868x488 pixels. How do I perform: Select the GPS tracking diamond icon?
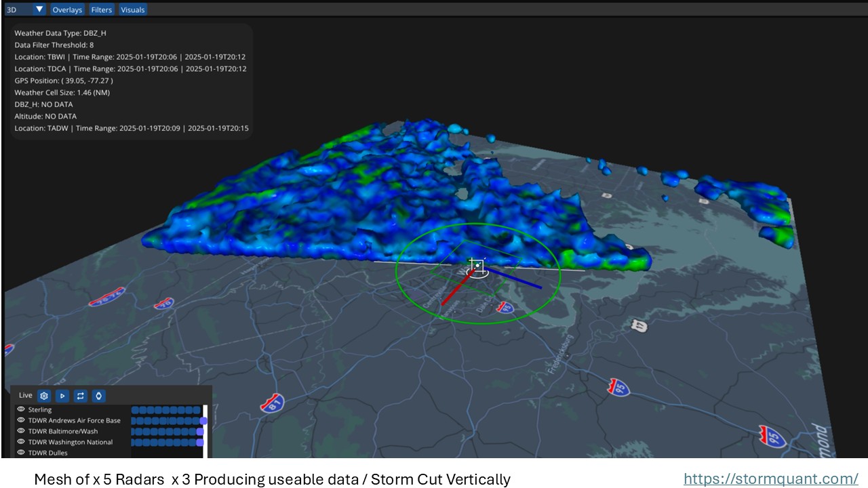98,396
